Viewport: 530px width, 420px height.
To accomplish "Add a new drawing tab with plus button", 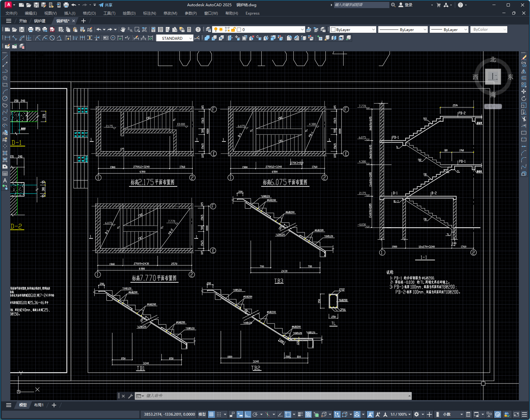I will pyautogui.click(x=83, y=21).
